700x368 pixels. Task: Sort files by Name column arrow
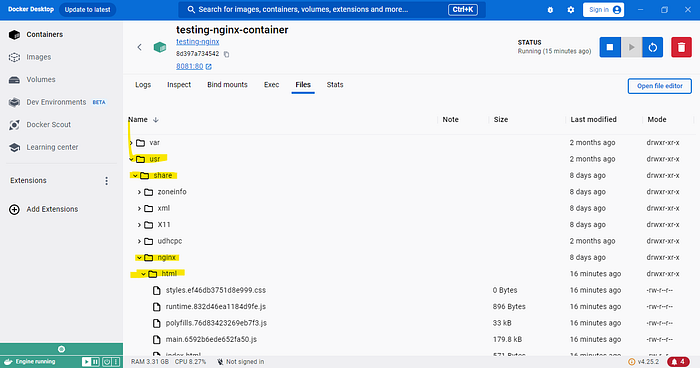coord(156,120)
